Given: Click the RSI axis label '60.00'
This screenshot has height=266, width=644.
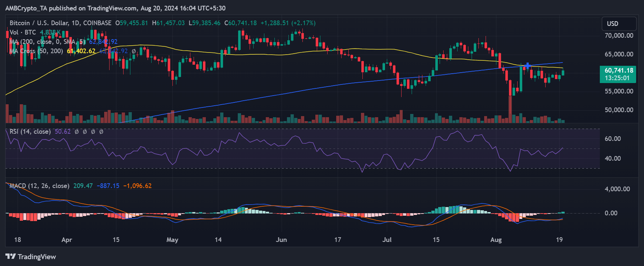Looking at the screenshot, I should (x=613, y=139).
